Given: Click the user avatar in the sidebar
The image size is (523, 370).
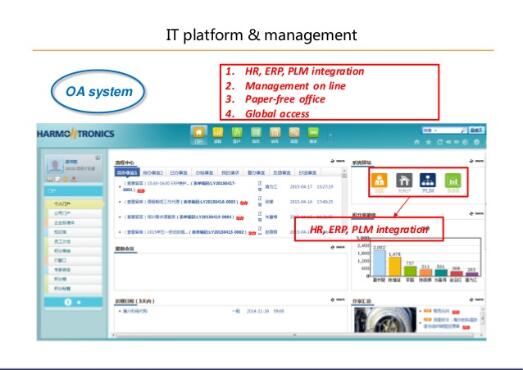Looking at the screenshot, I should 54,166.
